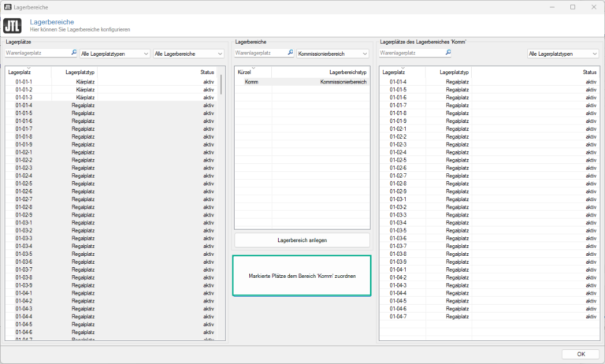Click the 'Kürzel' column header
This screenshot has width=605, height=364.
coord(244,72)
